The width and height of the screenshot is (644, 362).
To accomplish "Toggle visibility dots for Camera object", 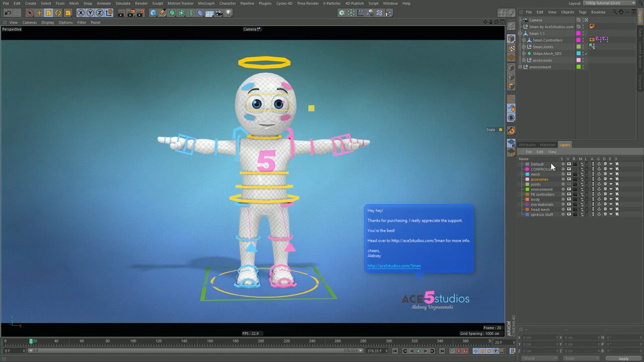I will (x=583, y=20).
